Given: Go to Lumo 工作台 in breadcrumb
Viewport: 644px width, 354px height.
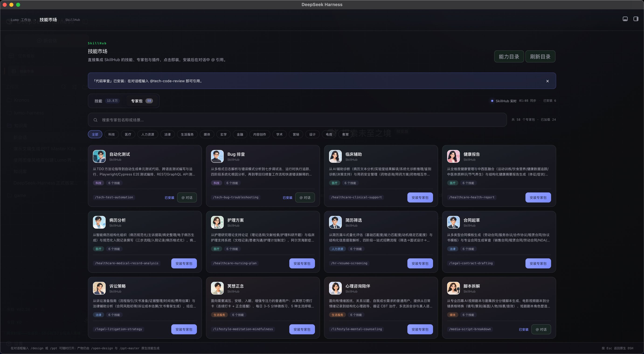Looking at the screenshot, I should pos(21,20).
